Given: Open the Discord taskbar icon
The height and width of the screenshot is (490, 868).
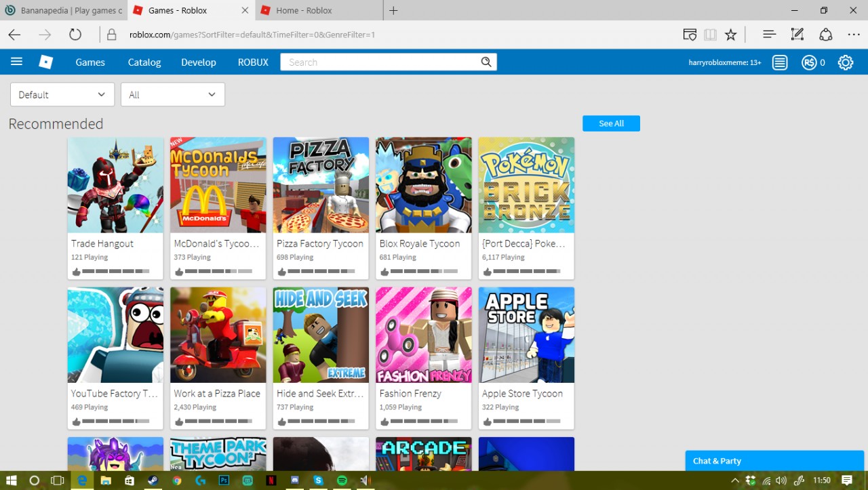Looking at the screenshot, I should coord(294,481).
